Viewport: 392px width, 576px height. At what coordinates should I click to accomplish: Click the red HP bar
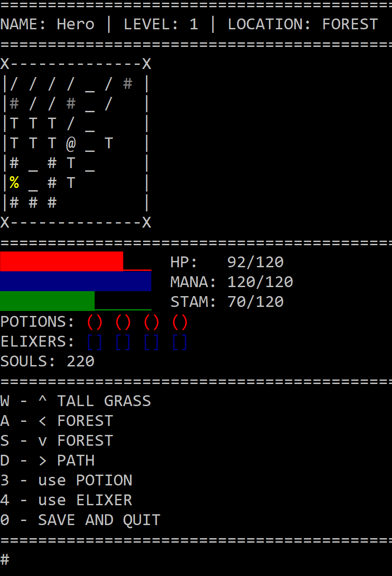click(x=62, y=261)
